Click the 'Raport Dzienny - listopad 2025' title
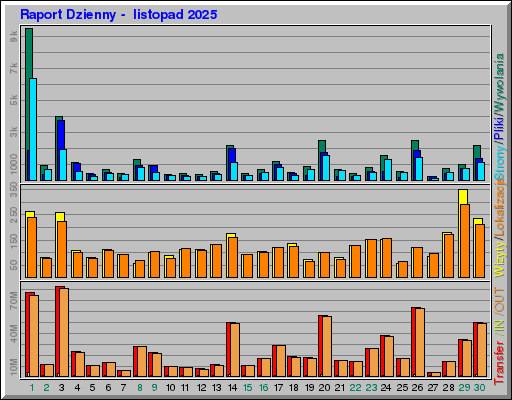The height and width of the screenshot is (400, 512). [x=119, y=15]
